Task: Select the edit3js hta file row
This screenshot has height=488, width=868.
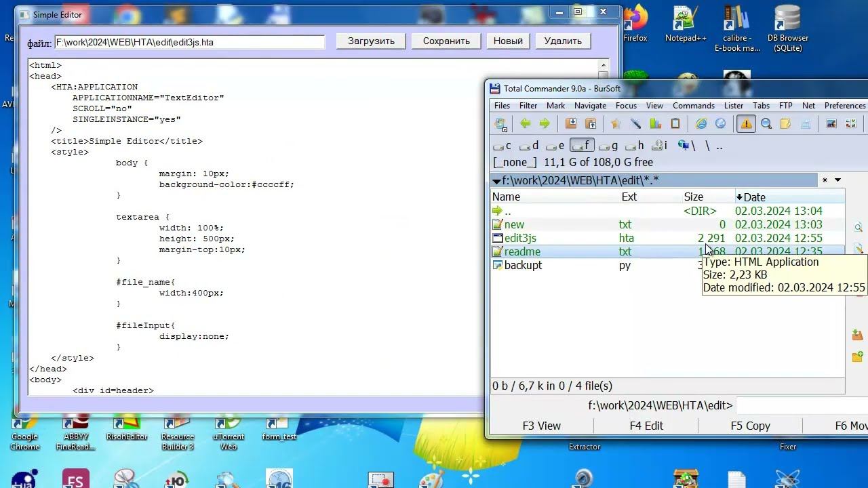Action: click(x=668, y=238)
